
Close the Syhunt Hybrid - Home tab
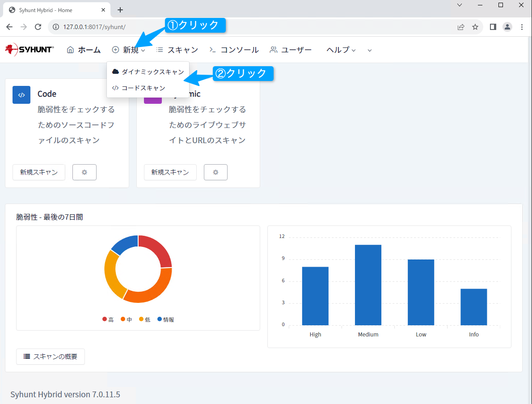pos(103,10)
